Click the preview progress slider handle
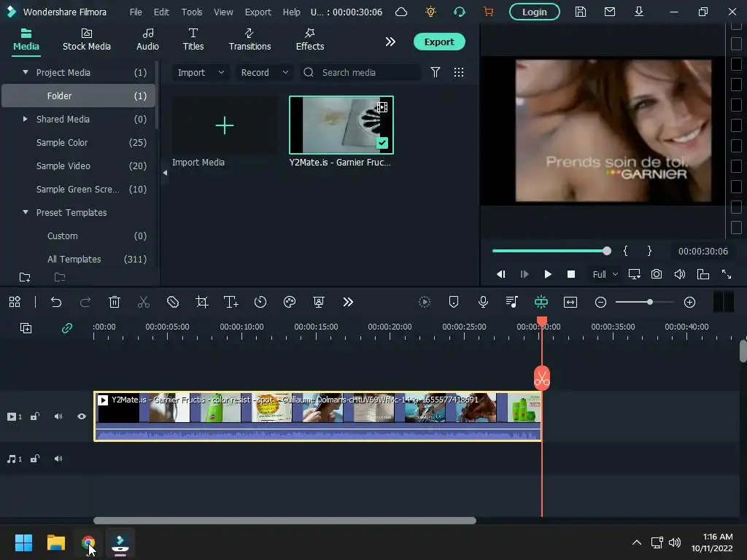This screenshot has width=747, height=560. click(x=606, y=251)
